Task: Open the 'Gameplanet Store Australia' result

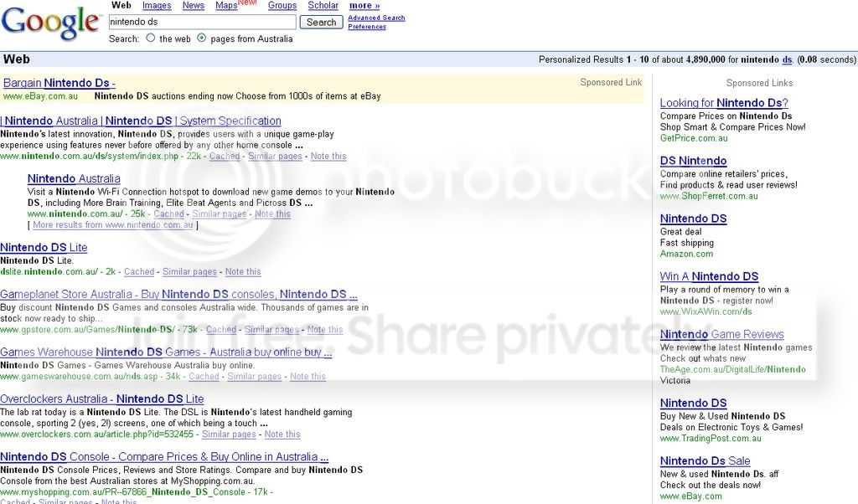Action: pos(179,295)
